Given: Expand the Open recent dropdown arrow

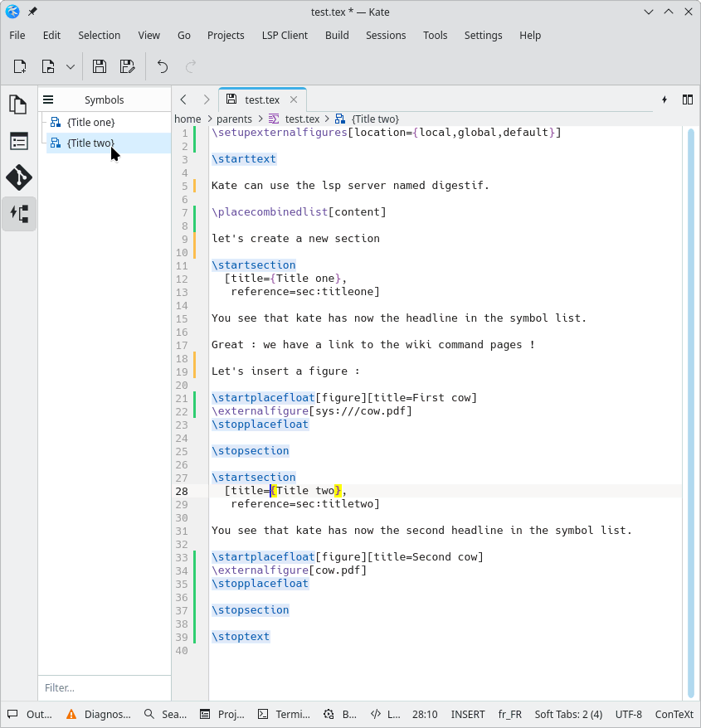Looking at the screenshot, I should (x=71, y=67).
